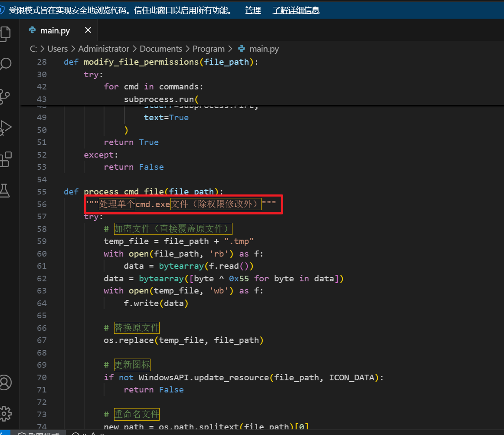
Task: Click the Python icon on main.py tab
Action: click(32, 30)
